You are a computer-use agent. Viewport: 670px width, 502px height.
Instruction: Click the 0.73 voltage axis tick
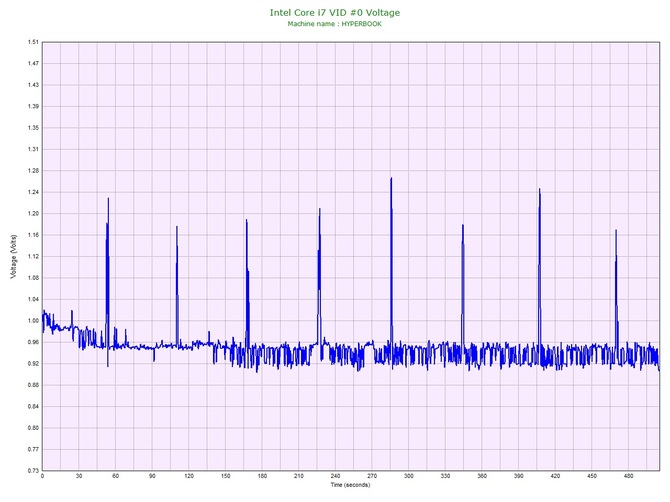(33, 471)
